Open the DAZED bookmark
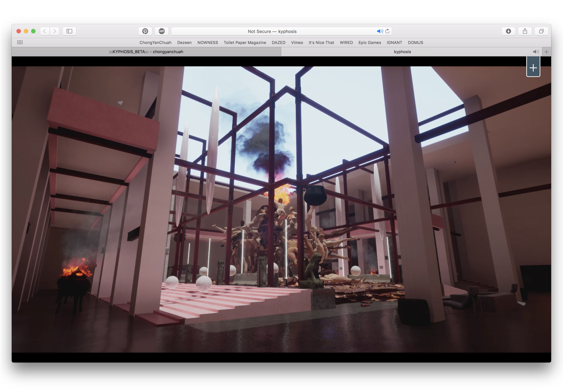The height and width of the screenshot is (392, 563). pyautogui.click(x=278, y=42)
